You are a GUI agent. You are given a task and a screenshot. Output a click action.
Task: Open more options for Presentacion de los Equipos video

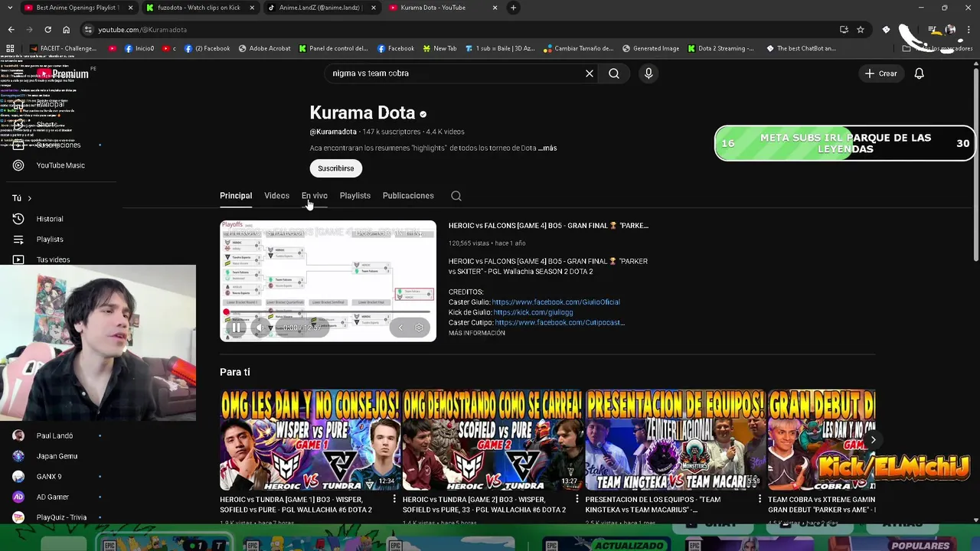[x=759, y=500]
